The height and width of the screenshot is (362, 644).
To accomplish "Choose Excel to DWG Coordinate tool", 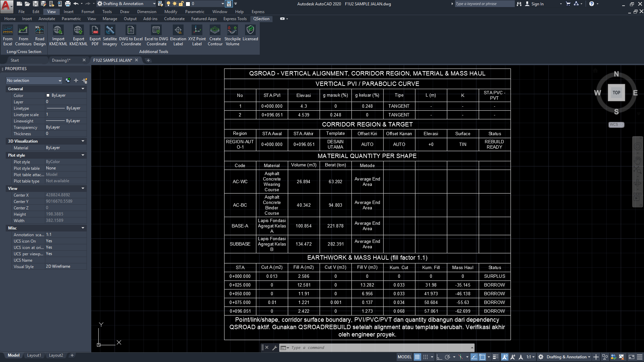I will [x=156, y=35].
